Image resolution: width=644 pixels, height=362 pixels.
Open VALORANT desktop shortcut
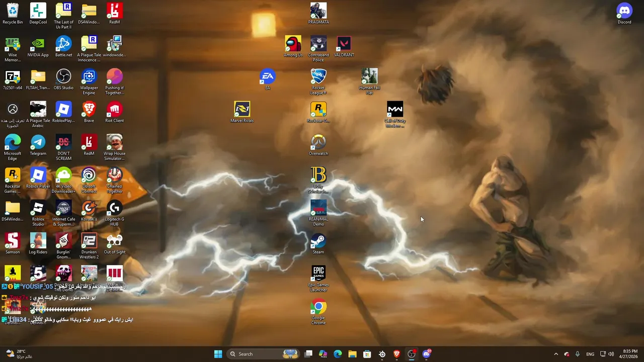point(344,47)
